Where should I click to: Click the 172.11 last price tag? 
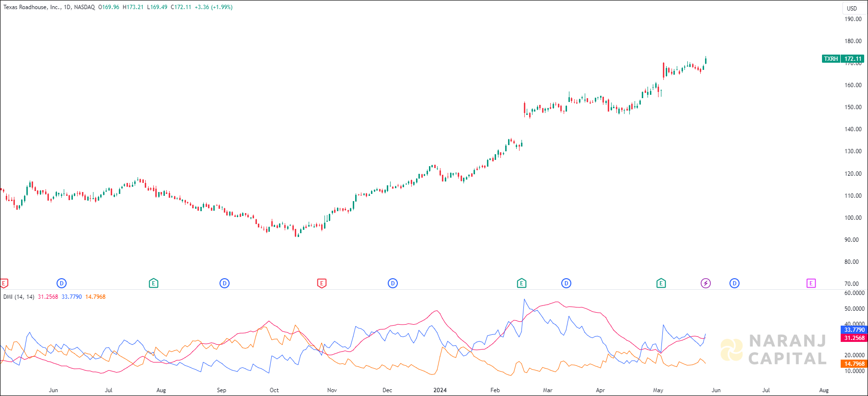[853, 59]
